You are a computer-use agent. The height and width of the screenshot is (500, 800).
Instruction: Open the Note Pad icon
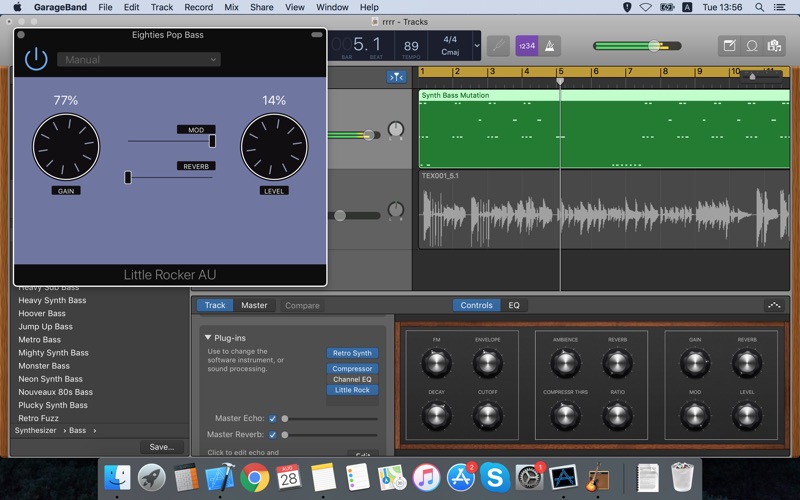click(730, 46)
